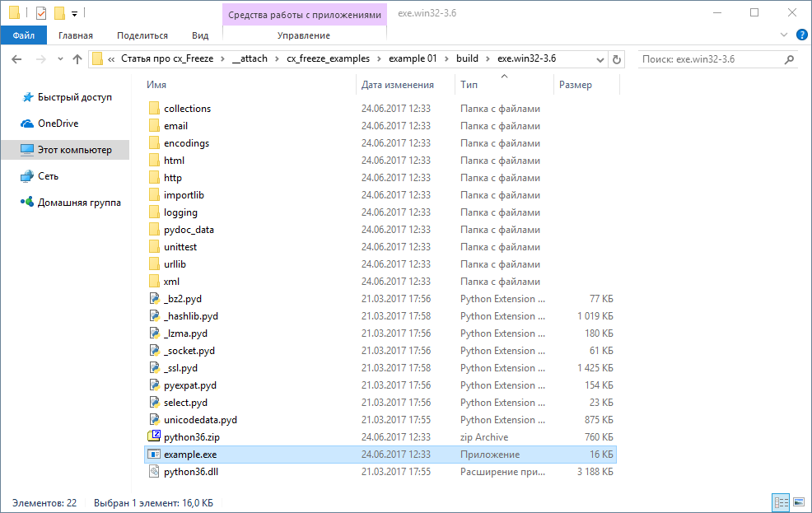
Task: Switch to the Поделиться ribbon tab
Action: coord(142,35)
